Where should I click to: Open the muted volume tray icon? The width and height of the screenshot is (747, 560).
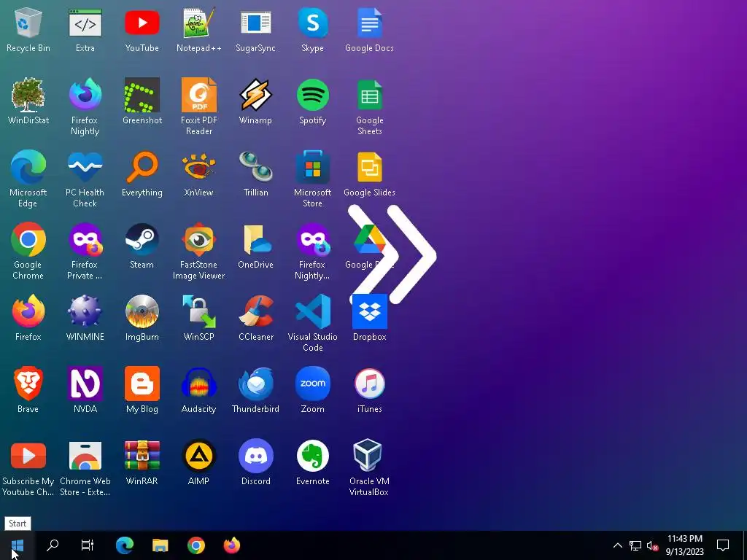click(653, 545)
